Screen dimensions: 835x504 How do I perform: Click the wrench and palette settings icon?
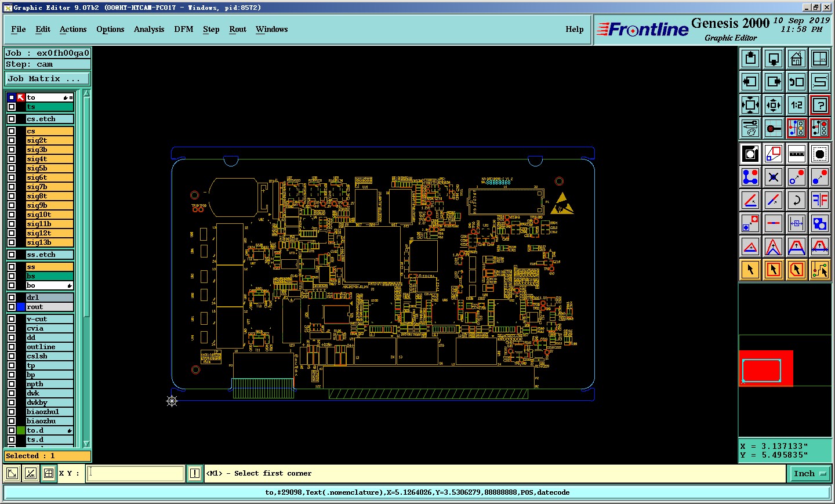[750, 128]
